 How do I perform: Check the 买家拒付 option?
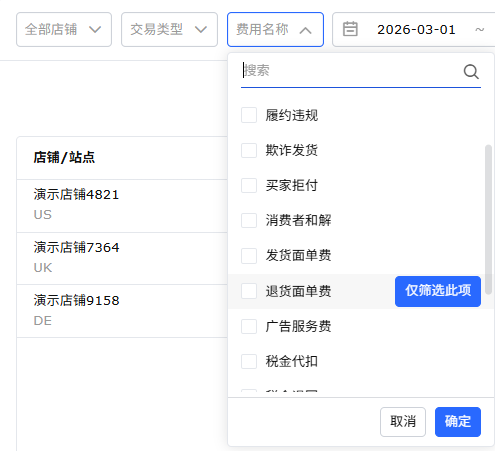(x=249, y=185)
